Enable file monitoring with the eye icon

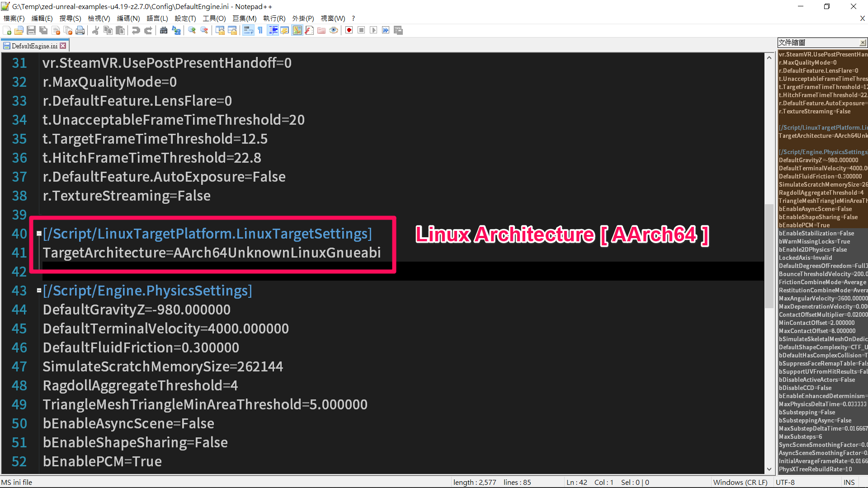click(334, 30)
